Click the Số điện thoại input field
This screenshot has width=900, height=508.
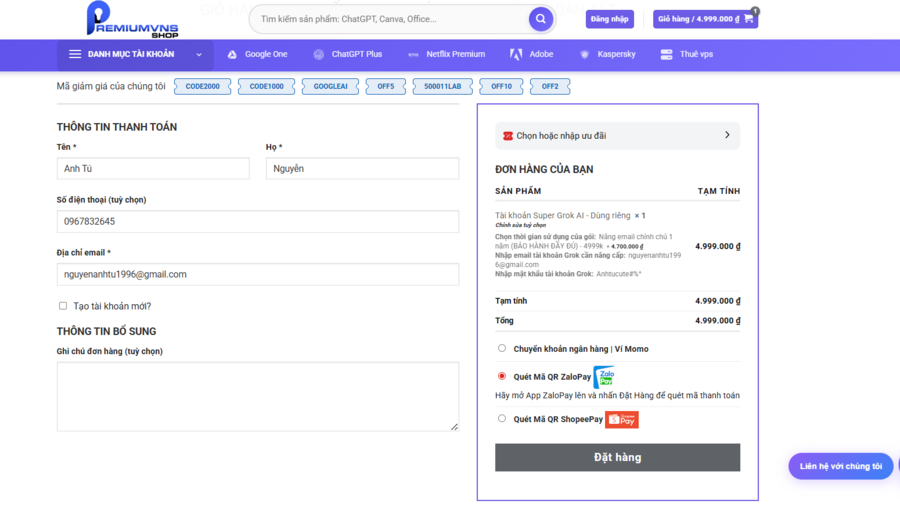(x=258, y=222)
